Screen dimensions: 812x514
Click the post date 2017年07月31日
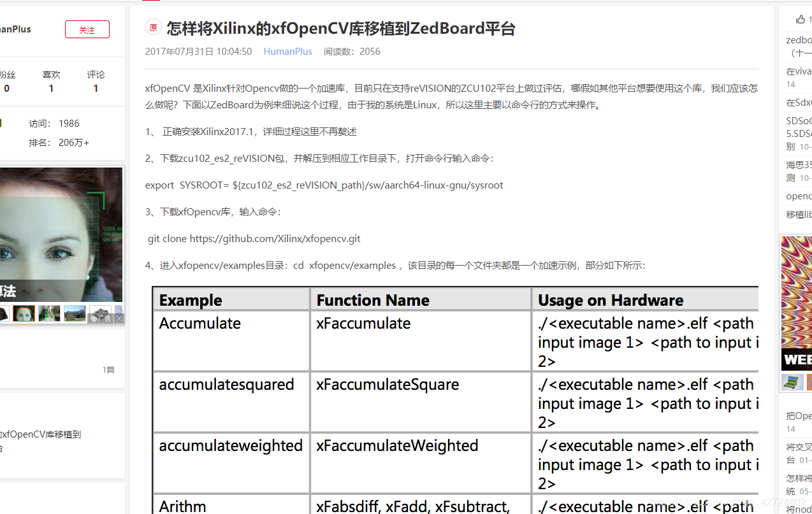(x=198, y=52)
